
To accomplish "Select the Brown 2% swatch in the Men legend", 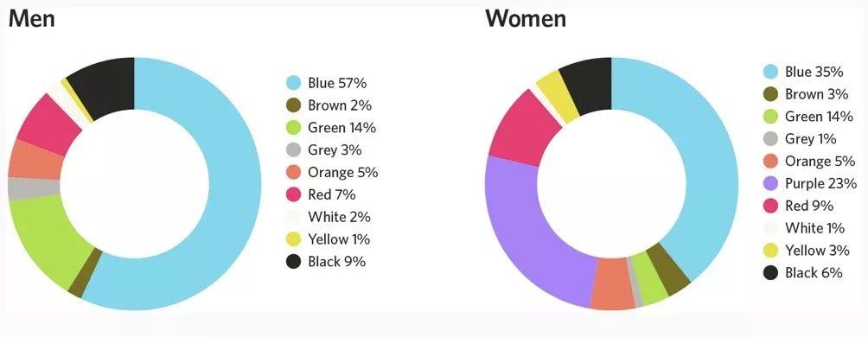I will coord(293,105).
